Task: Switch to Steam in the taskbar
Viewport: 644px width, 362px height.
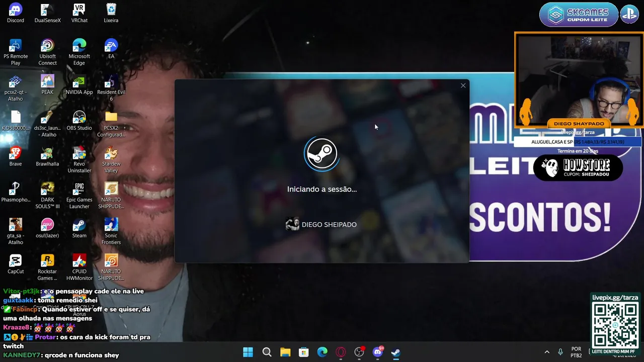Action: (396, 352)
